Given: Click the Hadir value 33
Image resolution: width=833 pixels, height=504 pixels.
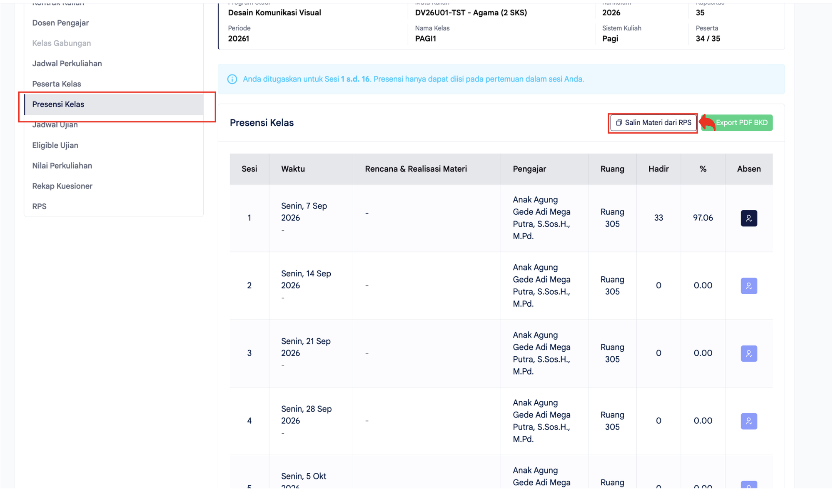Looking at the screenshot, I should pyautogui.click(x=658, y=218).
